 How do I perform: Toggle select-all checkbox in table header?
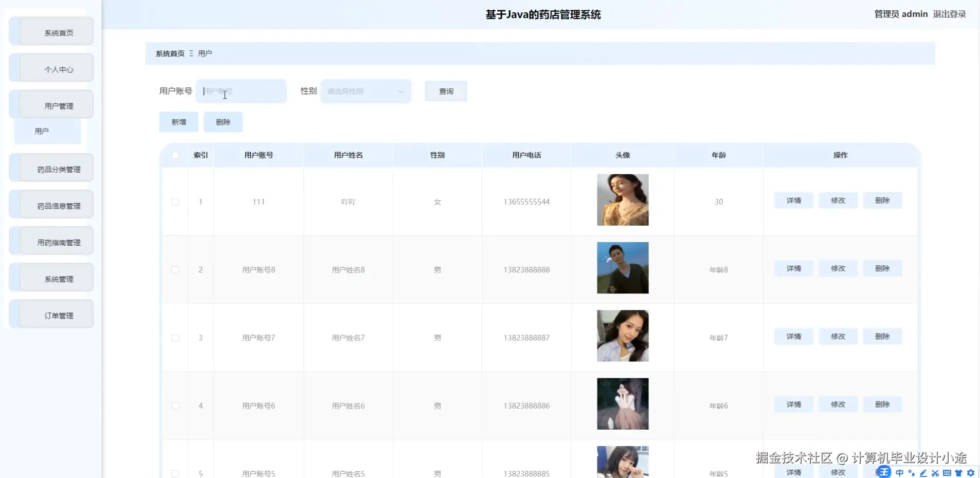(175, 155)
